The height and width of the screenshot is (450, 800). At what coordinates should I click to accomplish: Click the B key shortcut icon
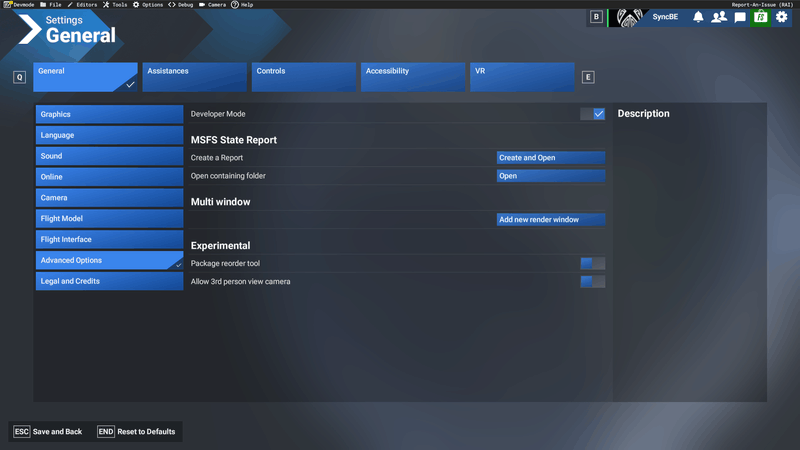(x=596, y=17)
